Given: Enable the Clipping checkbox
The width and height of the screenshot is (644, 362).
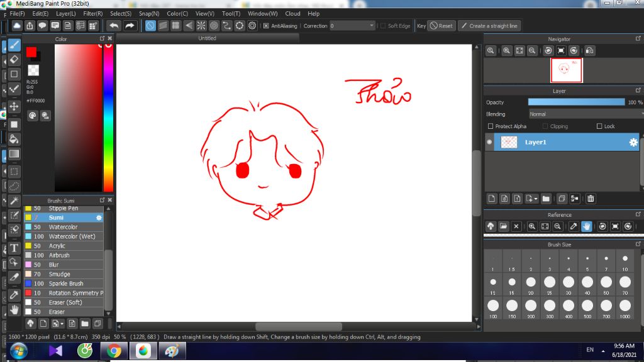Looking at the screenshot, I should pos(545,126).
